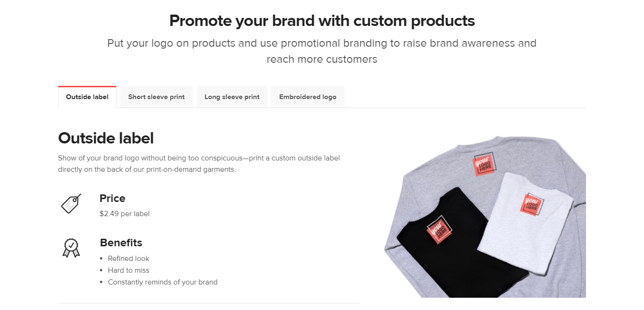644x310 pixels.
Task: Click the price tag icon
Action: click(71, 204)
